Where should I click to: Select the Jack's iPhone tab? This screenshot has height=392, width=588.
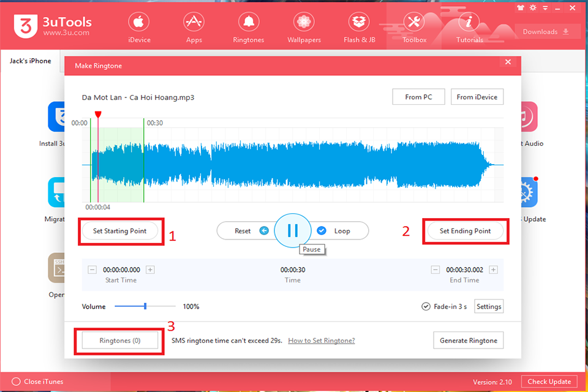(x=31, y=61)
